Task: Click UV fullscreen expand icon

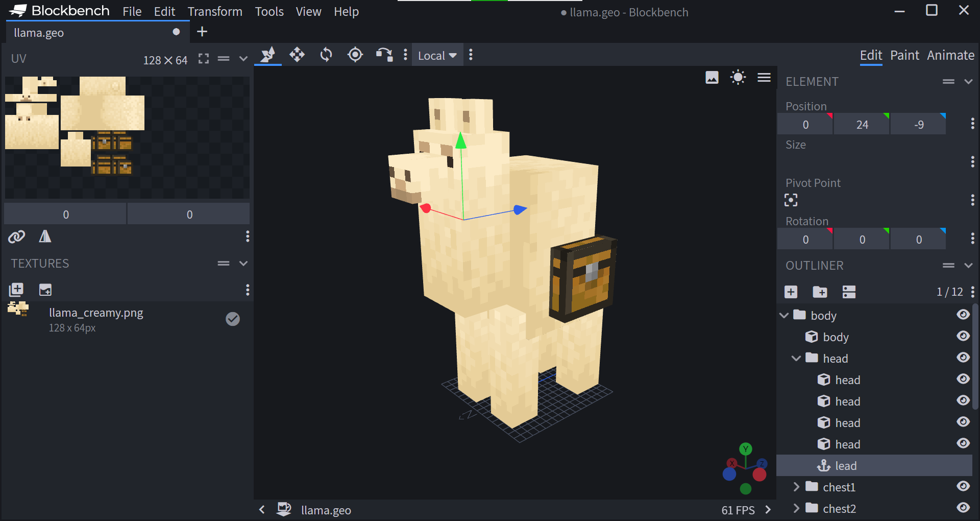Action: point(204,59)
